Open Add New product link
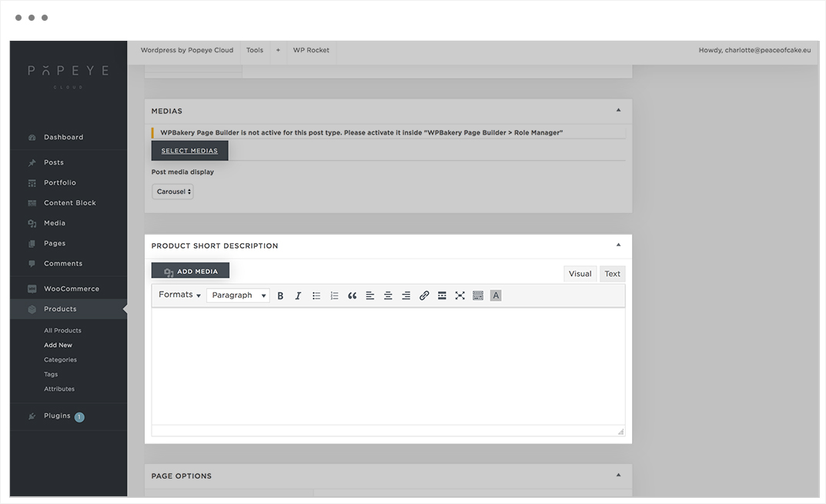 (x=58, y=345)
